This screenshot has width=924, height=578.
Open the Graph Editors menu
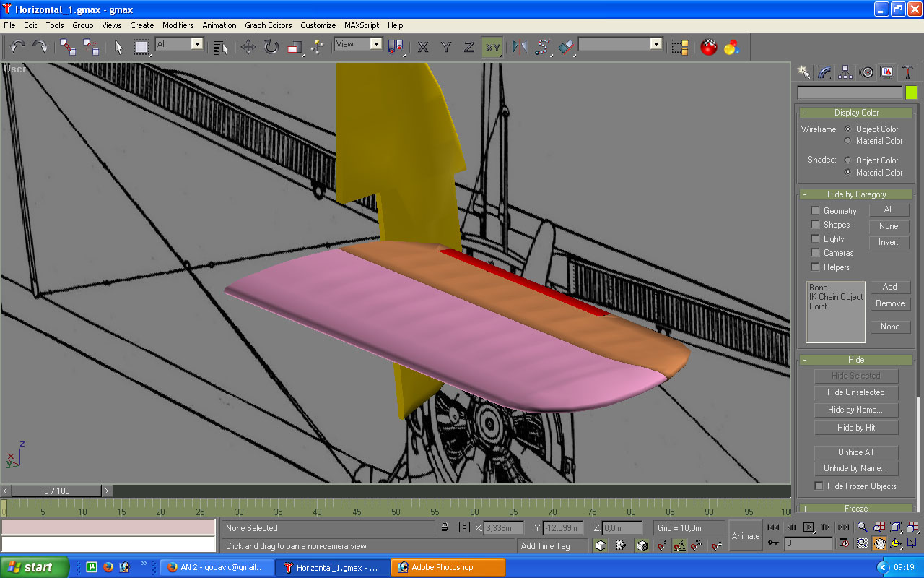click(x=268, y=25)
